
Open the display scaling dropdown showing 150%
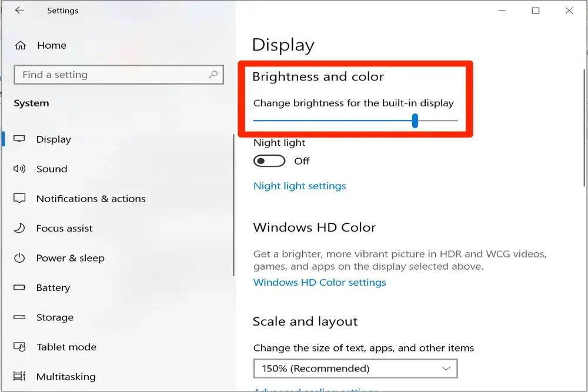click(x=355, y=368)
